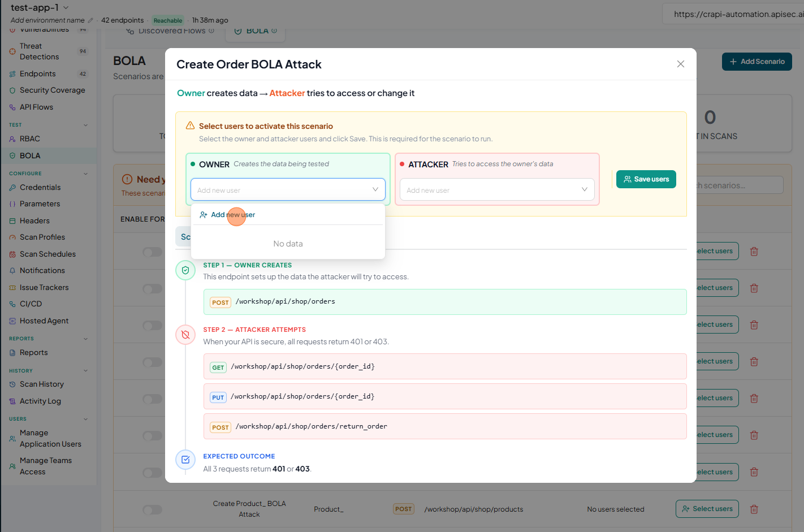Click the Scan History clock icon
The height and width of the screenshot is (532, 804).
(12, 384)
